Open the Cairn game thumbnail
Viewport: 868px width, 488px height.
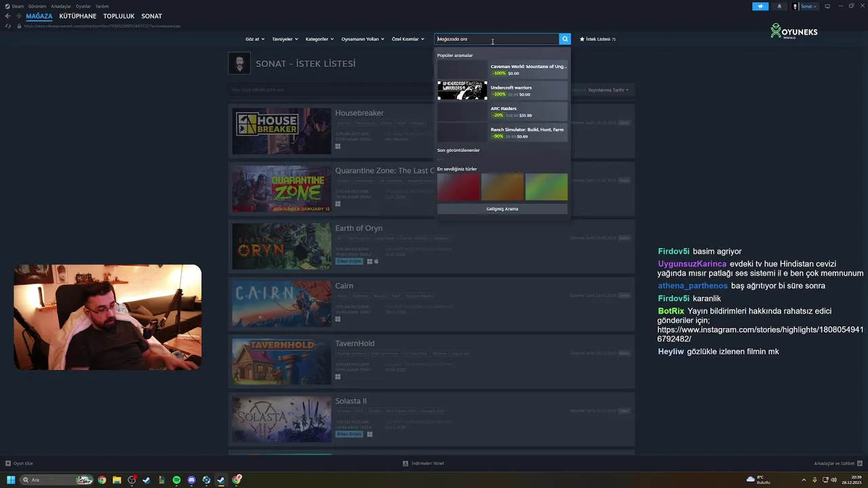pyautogui.click(x=281, y=304)
